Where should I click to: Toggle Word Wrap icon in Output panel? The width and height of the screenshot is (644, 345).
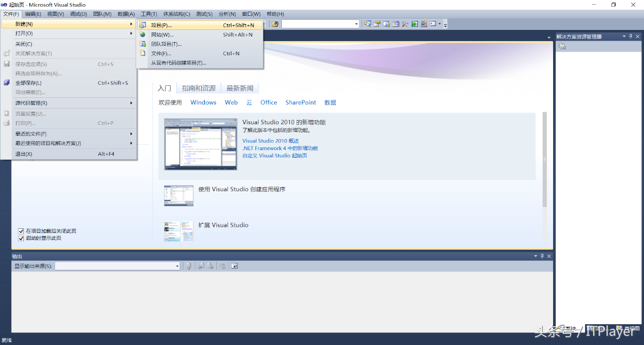pyautogui.click(x=234, y=266)
